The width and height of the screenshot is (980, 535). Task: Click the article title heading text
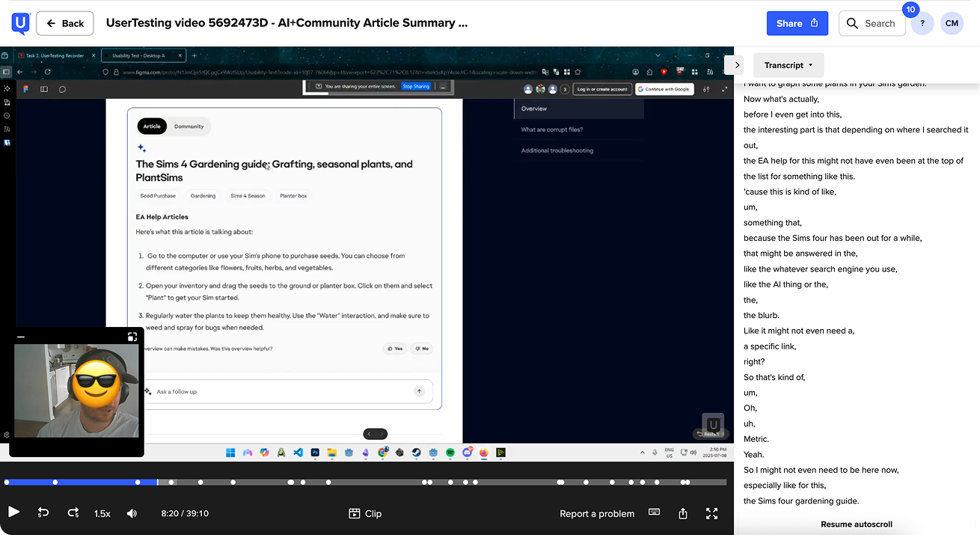pyautogui.click(x=274, y=171)
